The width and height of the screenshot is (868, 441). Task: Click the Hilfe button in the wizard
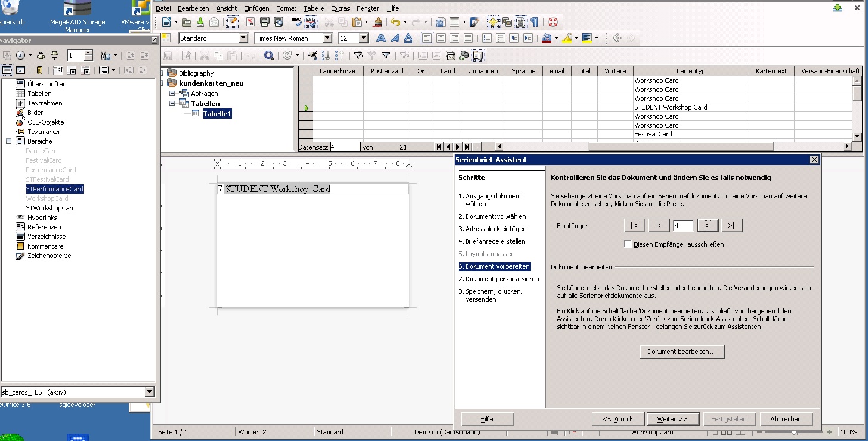[487, 419]
